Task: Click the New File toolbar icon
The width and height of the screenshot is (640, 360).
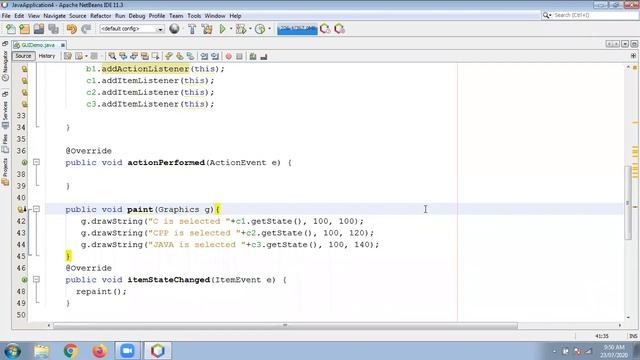Action: pos(11,29)
